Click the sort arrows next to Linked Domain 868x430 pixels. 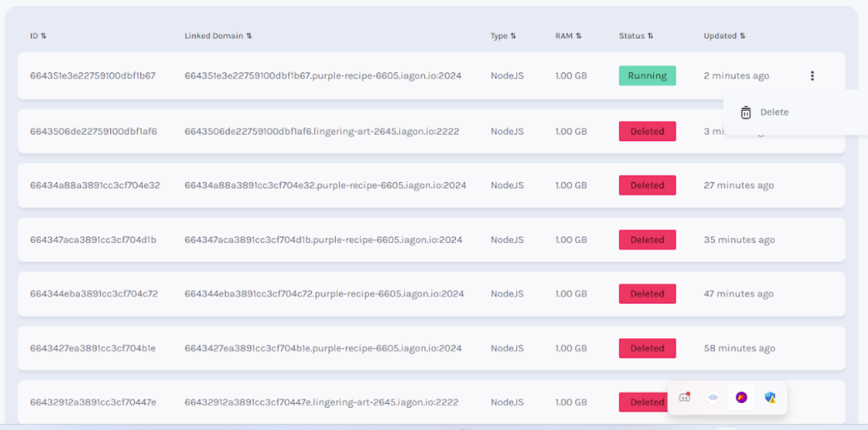click(x=249, y=36)
